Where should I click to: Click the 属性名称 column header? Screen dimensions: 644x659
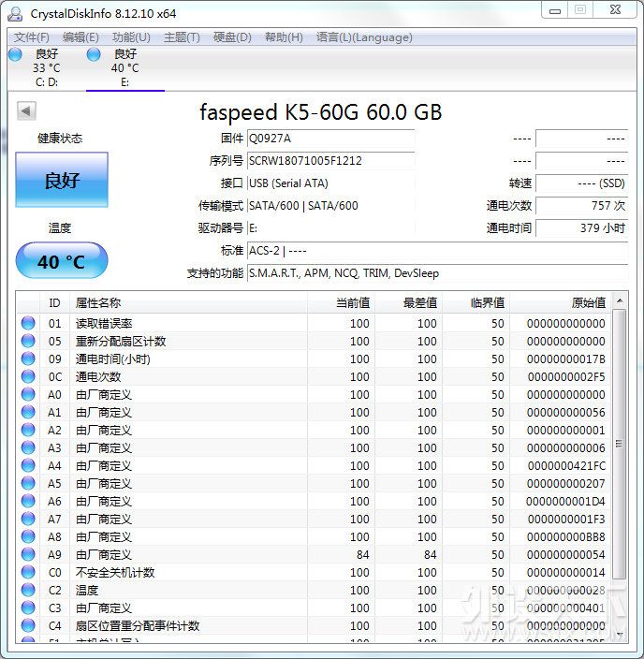188,302
